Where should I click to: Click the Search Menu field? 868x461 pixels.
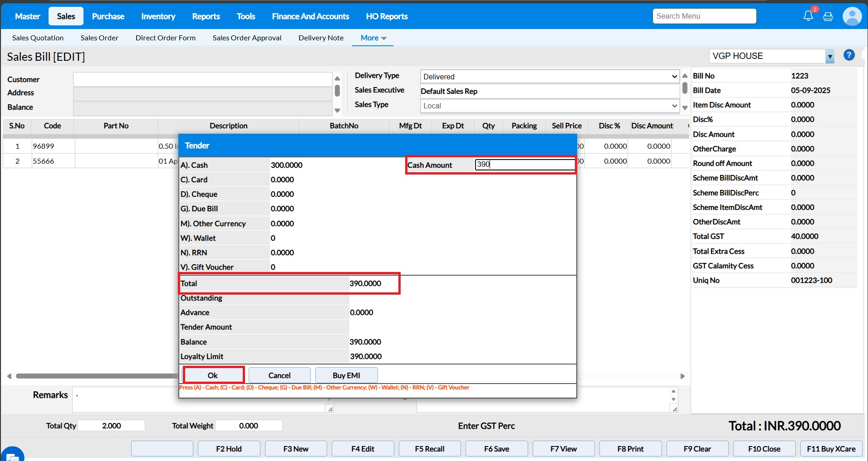(704, 16)
